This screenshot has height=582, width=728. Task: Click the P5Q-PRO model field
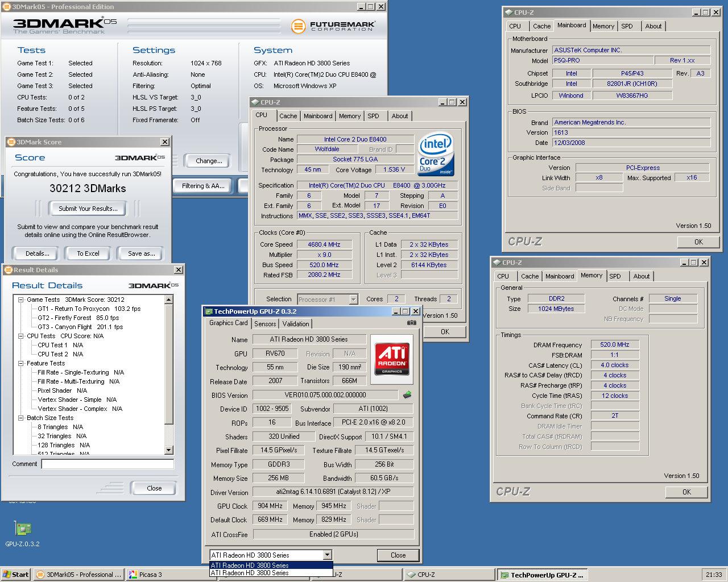click(x=602, y=60)
